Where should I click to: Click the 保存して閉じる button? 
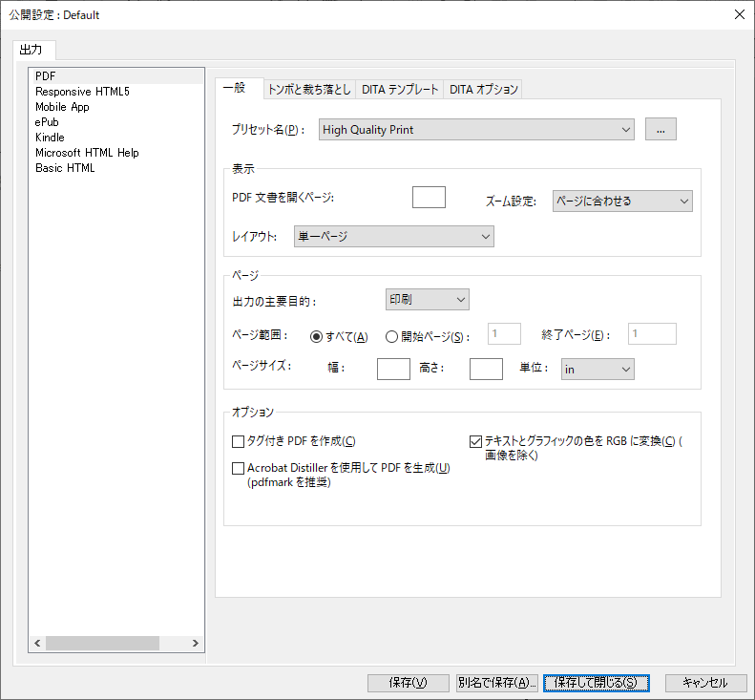tap(597, 683)
